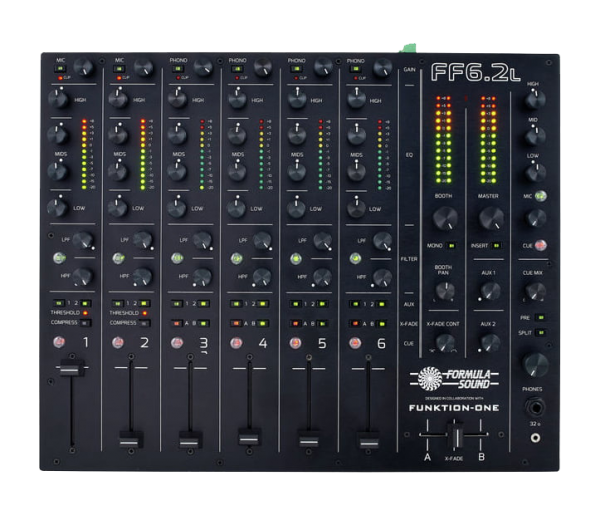600x515 pixels.
Task: Toggle the SPLIT button
Action: [x=541, y=332]
